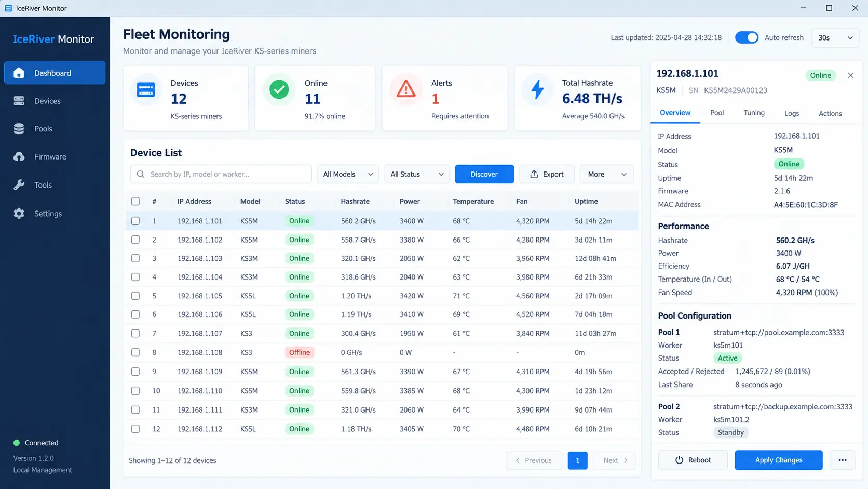Select checkbox for device 192.168.1.101
Image resolution: width=868 pixels, height=489 pixels.
[135, 221]
